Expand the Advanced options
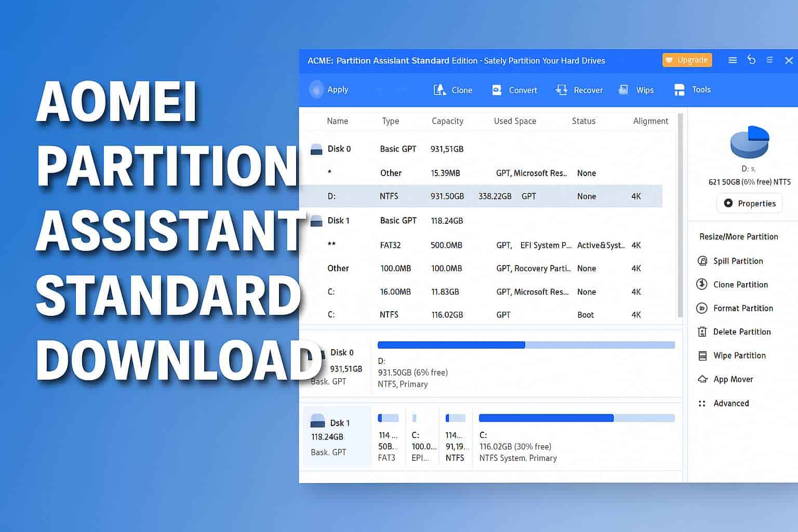The image size is (798, 532). [x=730, y=403]
